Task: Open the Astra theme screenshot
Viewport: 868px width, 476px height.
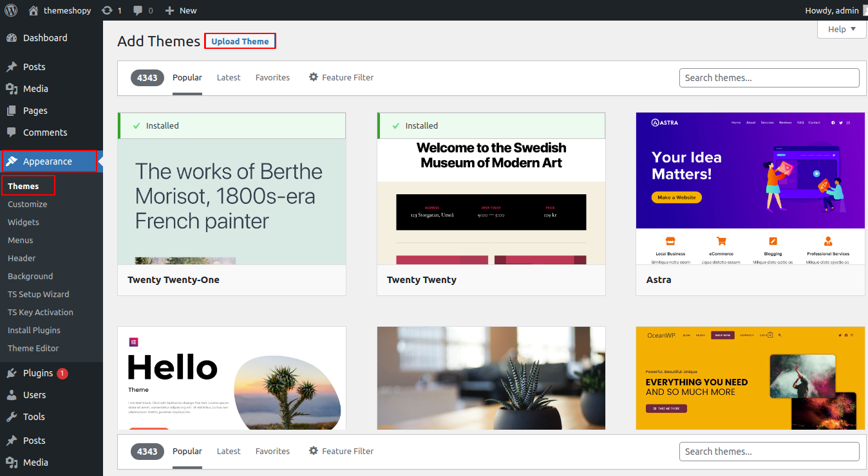Action: coord(750,188)
